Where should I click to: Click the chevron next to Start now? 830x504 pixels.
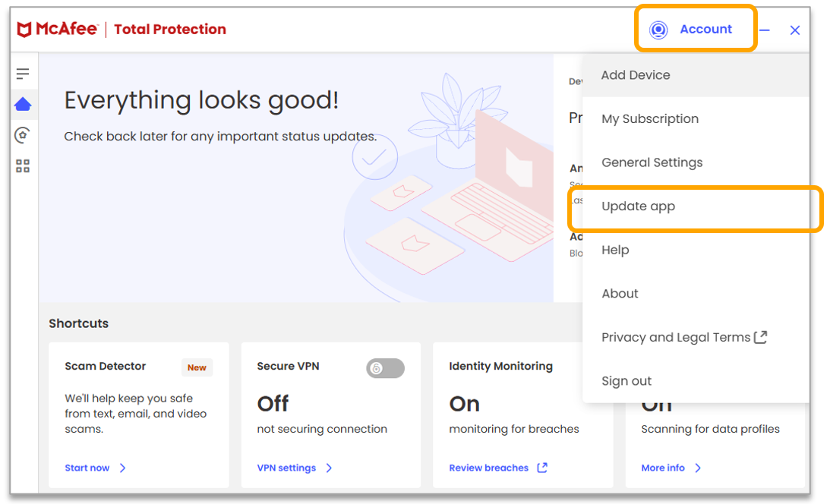[123, 468]
